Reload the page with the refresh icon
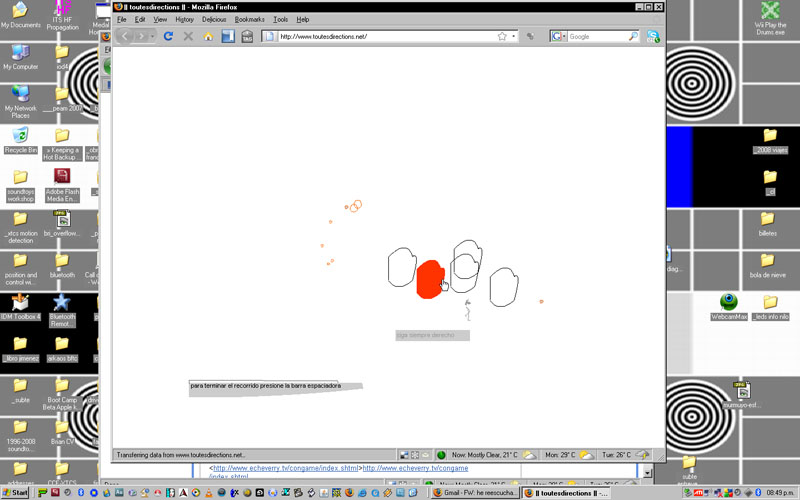This screenshot has width=800, height=500. pyautogui.click(x=168, y=37)
